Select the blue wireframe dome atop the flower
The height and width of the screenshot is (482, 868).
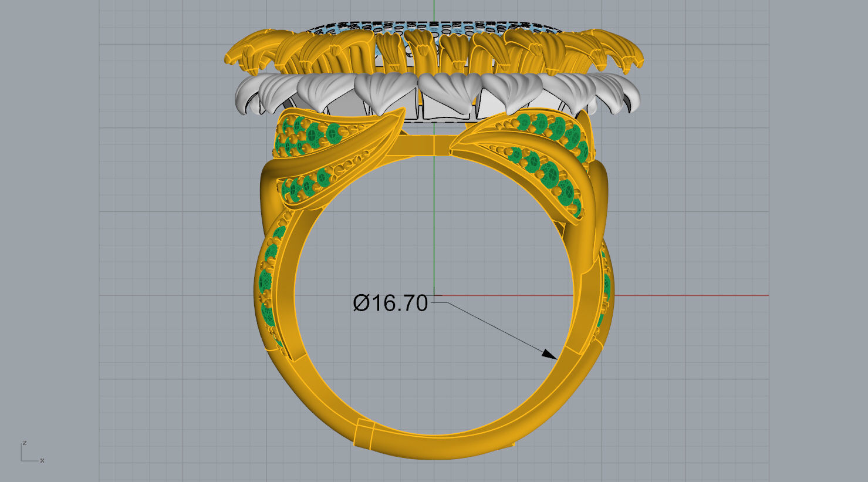coord(433,28)
